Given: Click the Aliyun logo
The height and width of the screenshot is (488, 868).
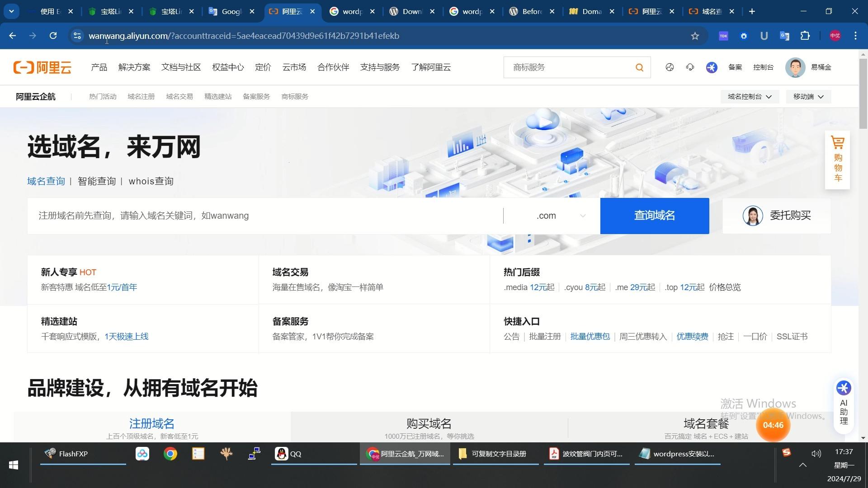Looking at the screenshot, I should pyautogui.click(x=42, y=67).
